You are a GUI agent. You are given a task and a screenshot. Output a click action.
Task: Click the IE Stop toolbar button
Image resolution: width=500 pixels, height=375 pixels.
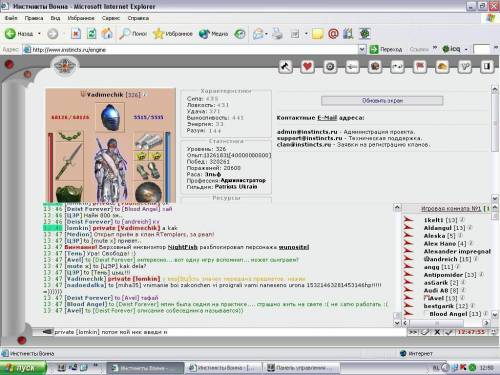coord(76,33)
